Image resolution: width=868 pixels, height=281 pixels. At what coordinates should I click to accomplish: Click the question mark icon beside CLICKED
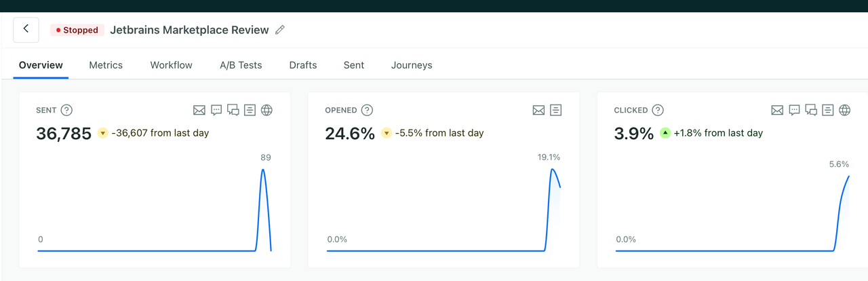pos(658,110)
